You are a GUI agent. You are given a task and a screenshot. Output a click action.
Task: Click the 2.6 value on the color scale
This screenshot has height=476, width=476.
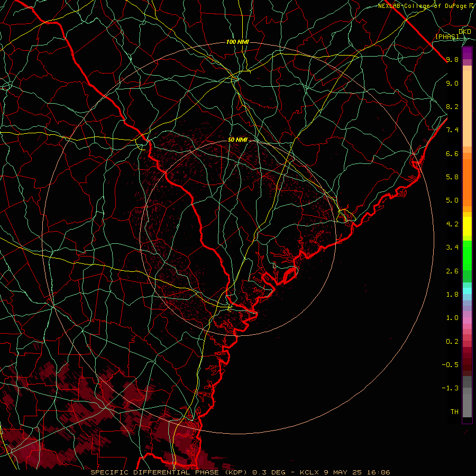click(452, 271)
